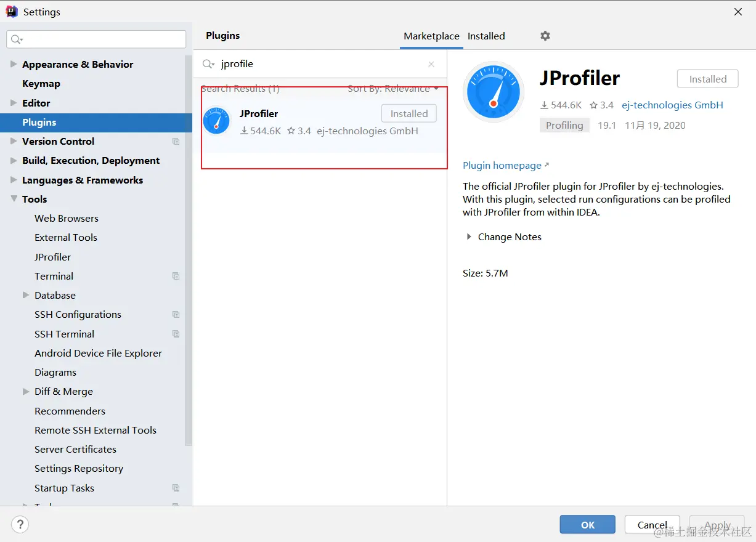Switch to the Installed tab

pyautogui.click(x=486, y=36)
